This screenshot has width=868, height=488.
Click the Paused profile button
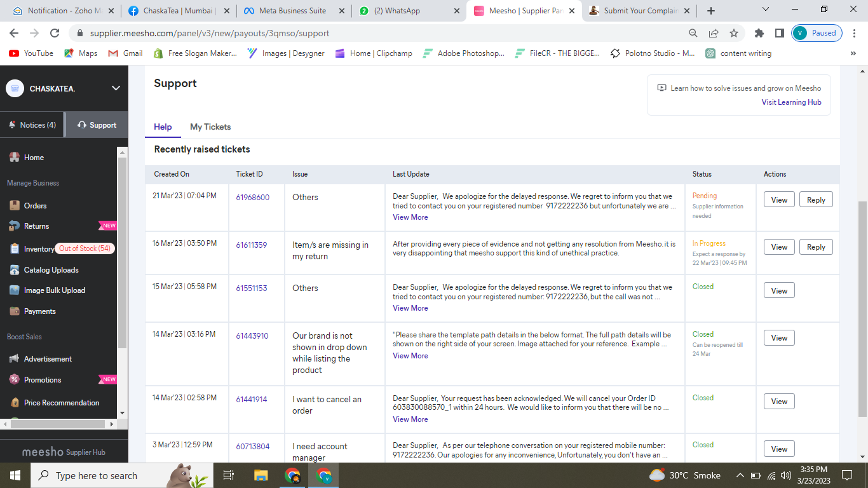pyautogui.click(x=817, y=33)
